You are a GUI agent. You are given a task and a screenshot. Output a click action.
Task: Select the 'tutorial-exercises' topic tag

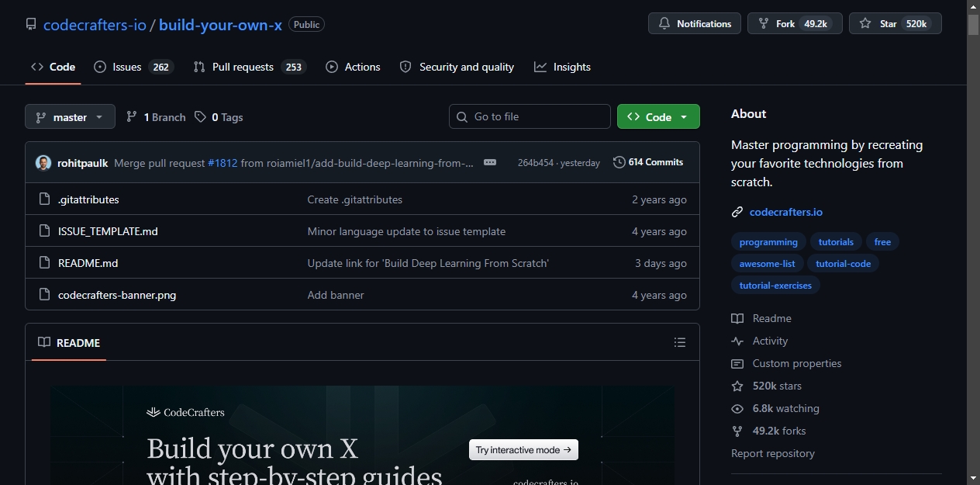(775, 286)
